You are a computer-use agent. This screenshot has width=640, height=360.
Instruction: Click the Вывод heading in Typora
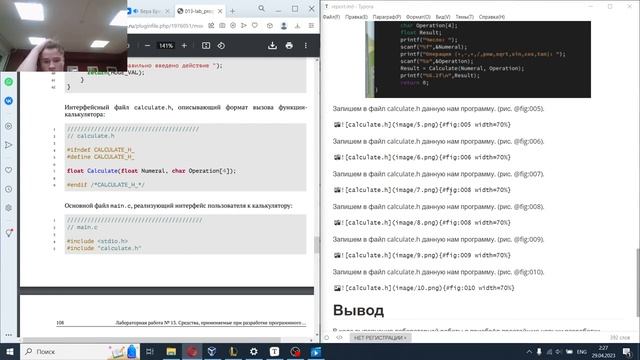(358, 311)
